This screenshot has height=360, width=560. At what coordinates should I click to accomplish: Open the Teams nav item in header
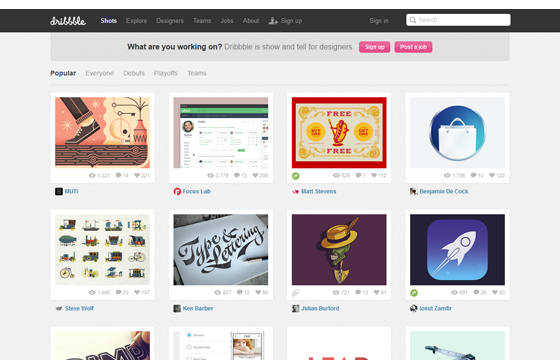coord(202,21)
